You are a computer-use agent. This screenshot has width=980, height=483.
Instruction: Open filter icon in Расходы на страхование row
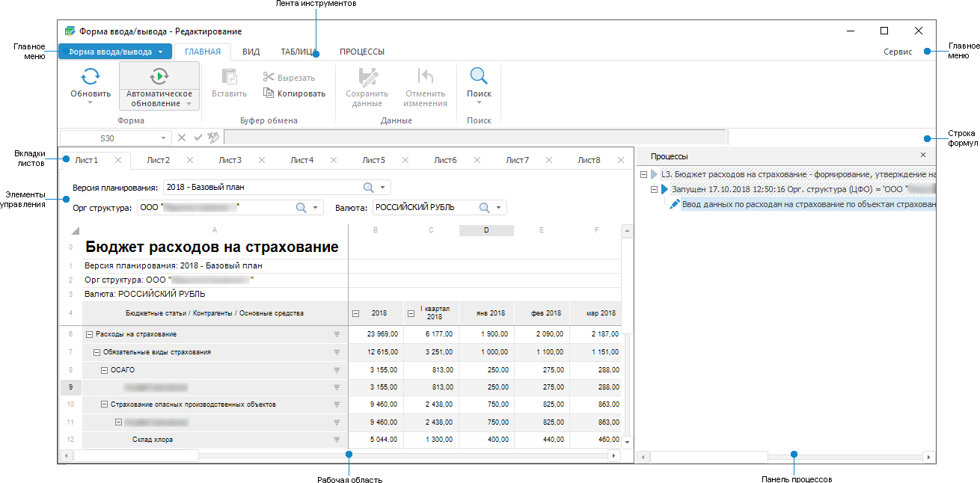pyautogui.click(x=337, y=334)
